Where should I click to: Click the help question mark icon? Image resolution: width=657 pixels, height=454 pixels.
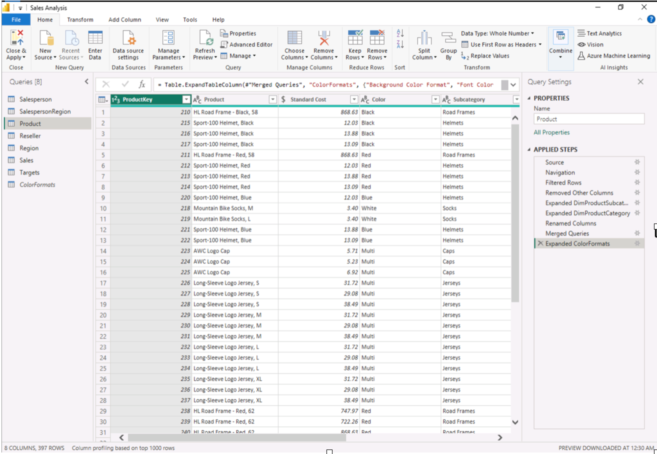point(651,19)
